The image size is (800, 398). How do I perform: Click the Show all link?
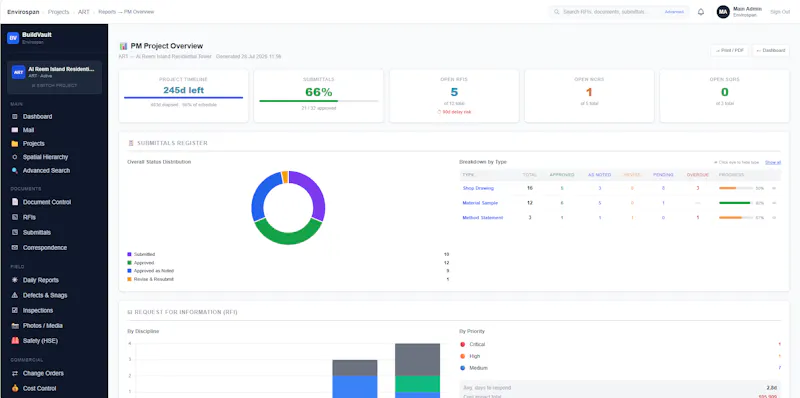pos(772,162)
